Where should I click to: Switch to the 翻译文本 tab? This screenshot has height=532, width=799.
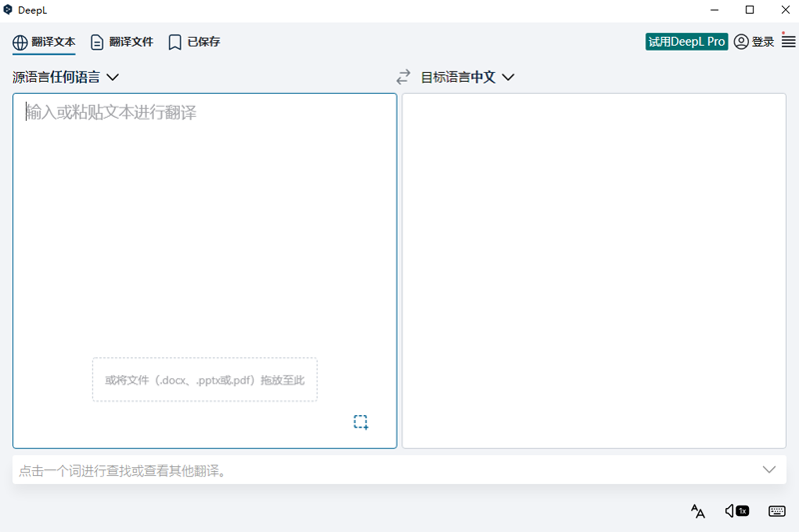coord(44,42)
